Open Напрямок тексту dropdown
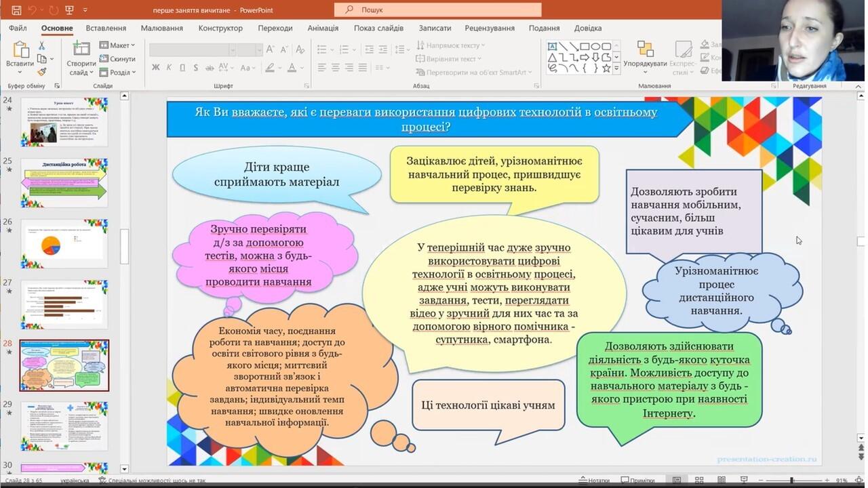 coord(450,45)
